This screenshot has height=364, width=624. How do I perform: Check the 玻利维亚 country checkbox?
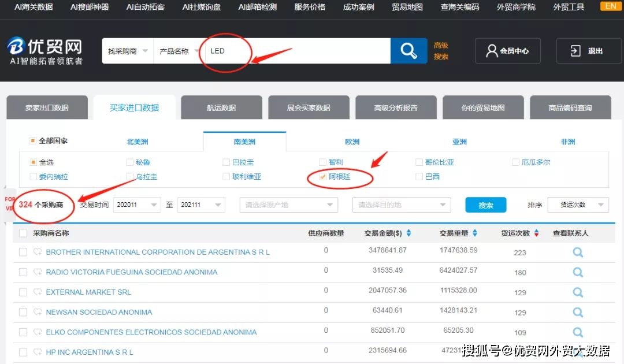(x=226, y=177)
